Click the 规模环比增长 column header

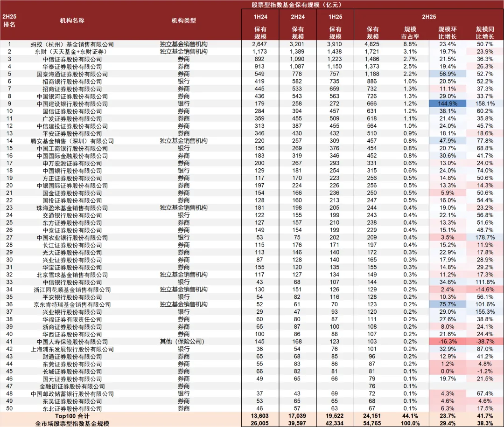click(448, 33)
